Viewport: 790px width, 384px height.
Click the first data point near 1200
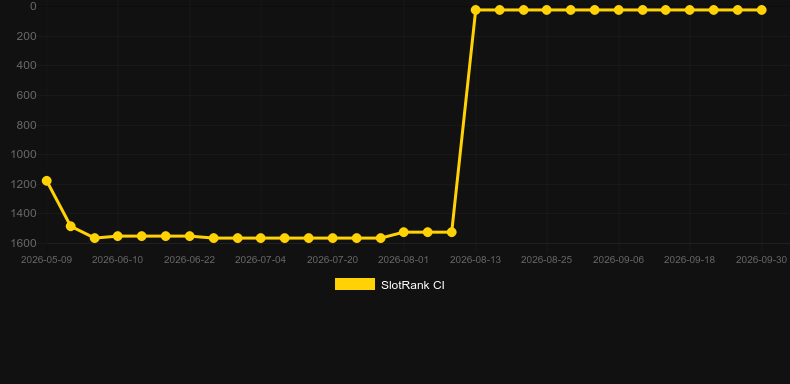(47, 180)
